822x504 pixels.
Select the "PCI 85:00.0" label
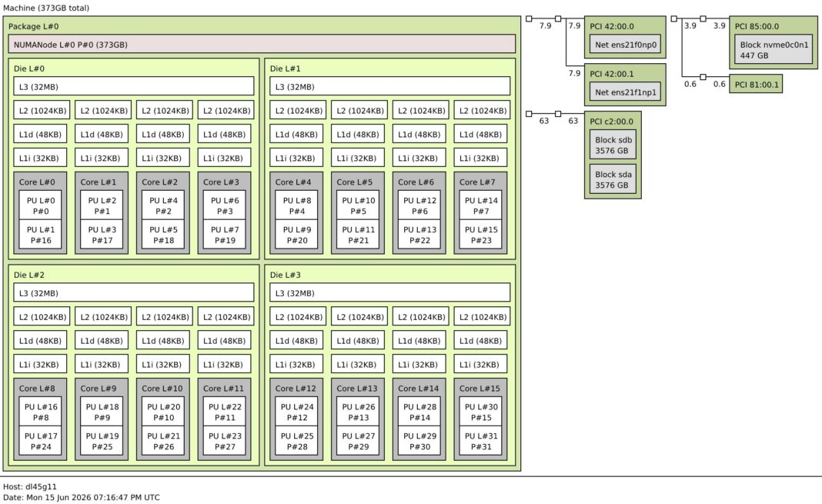(x=757, y=26)
